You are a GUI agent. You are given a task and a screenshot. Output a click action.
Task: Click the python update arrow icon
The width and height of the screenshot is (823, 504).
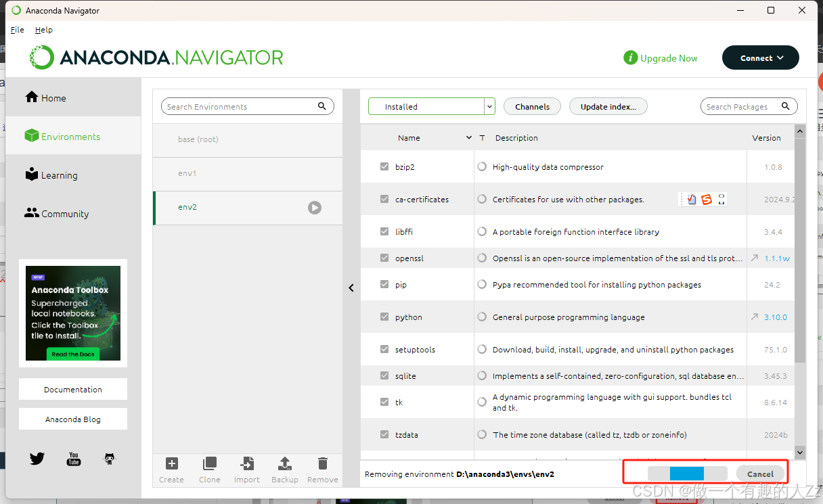pyautogui.click(x=755, y=317)
